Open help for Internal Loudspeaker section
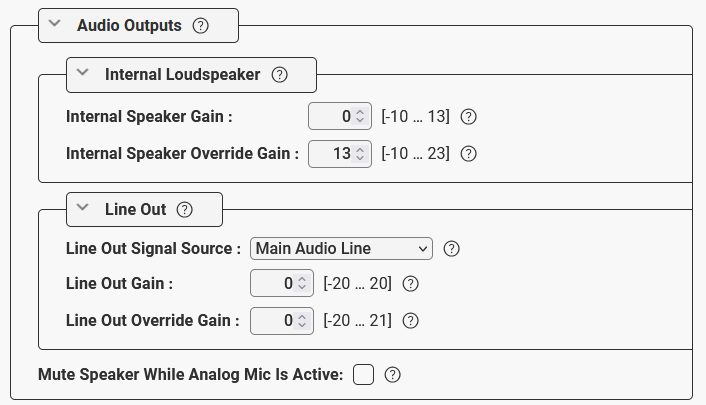Image resolution: width=706 pixels, height=405 pixels. [x=279, y=74]
